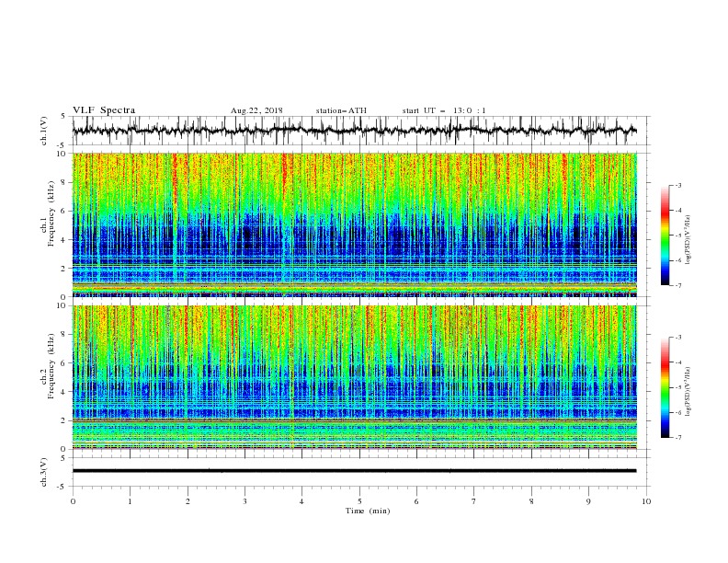
Task: Click the ch.1 log(PSD) color bar
Action: click(665, 236)
